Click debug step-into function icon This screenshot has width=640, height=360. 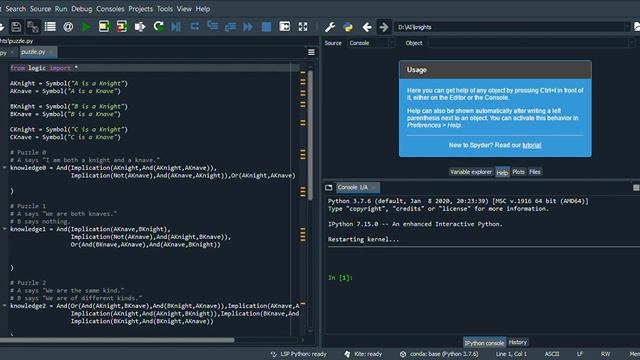(213, 27)
